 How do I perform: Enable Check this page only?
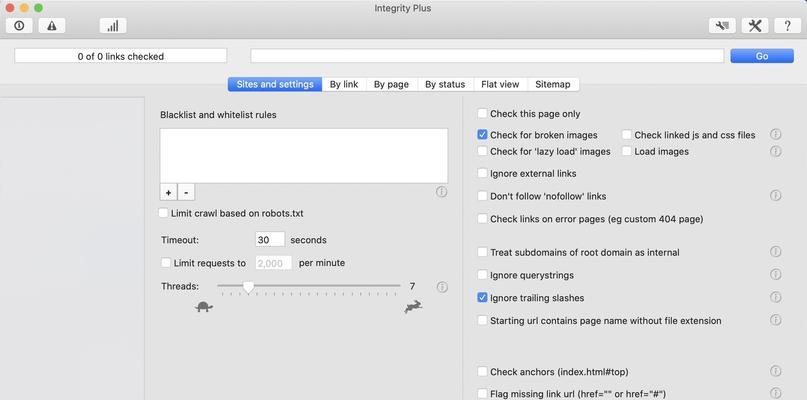coord(482,113)
